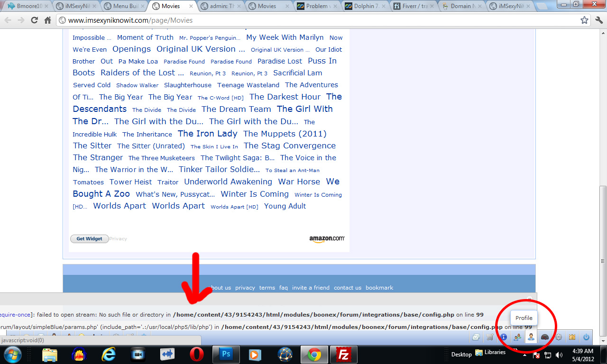Image resolution: width=607 pixels, height=364 pixels.
Task: Switch to the Dolphin 7 tab
Action: click(x=365, y=7)
